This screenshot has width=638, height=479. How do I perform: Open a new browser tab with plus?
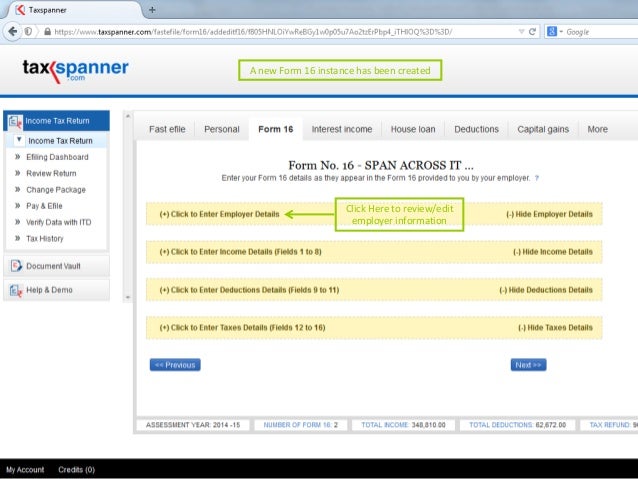coord(152,10)
